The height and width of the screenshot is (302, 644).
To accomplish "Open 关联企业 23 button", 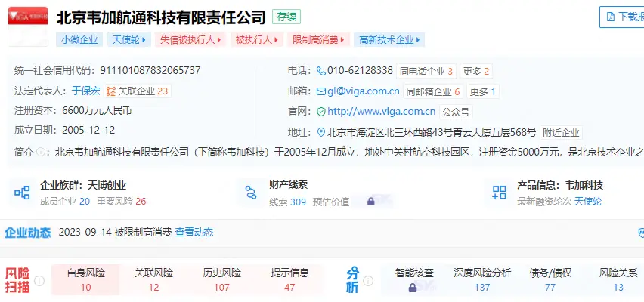I will coord(137,91).
